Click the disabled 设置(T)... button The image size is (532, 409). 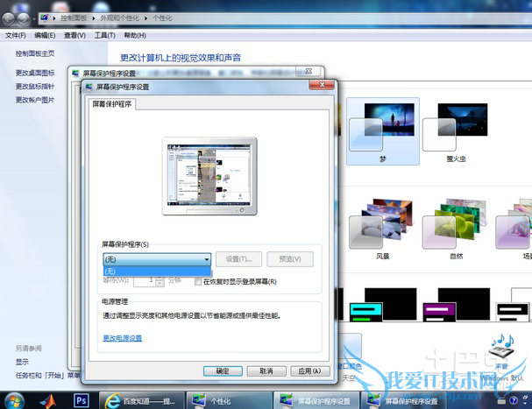point(239,259)
